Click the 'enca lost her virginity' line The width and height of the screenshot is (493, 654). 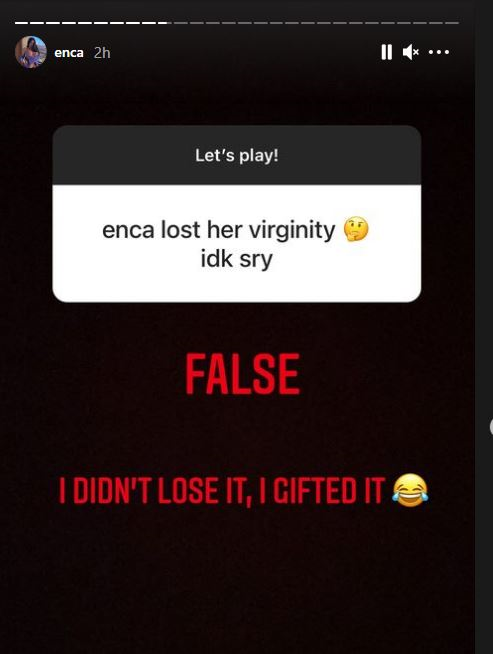click(x=219, y=230)
